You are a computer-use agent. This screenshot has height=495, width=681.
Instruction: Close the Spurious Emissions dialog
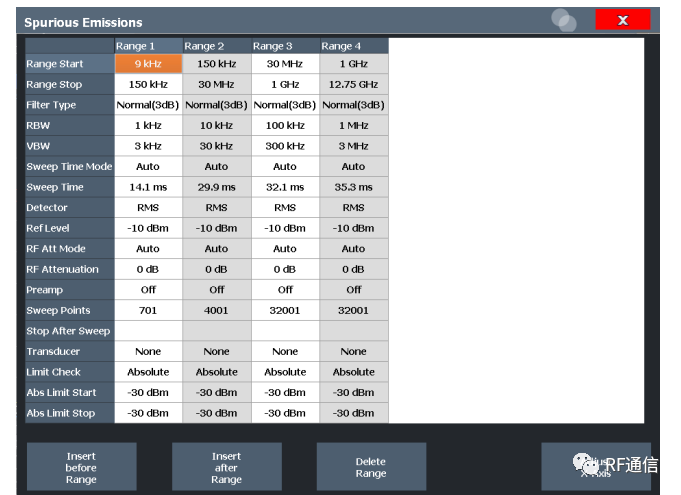click(x=623, y=20)
